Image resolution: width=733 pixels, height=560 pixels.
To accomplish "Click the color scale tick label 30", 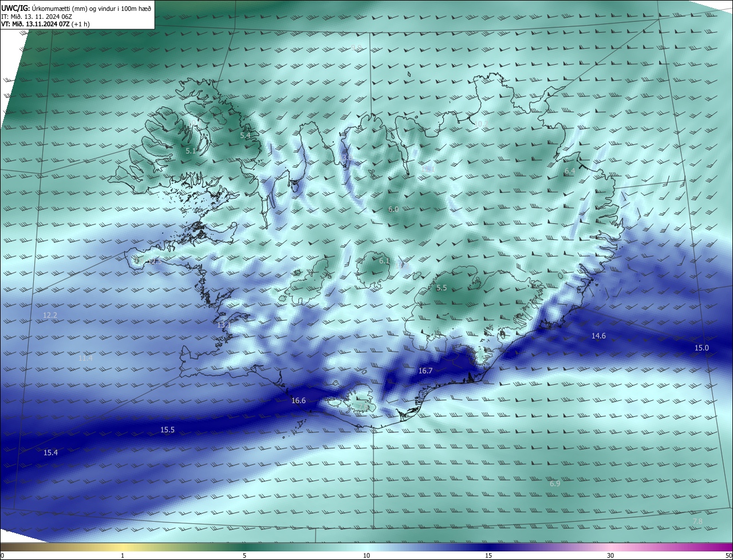I will point(610,555).
